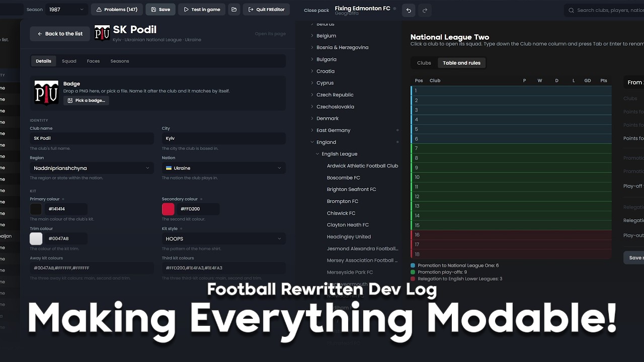
Task: Click the secondary colour red swatch
Action: (x=168, y=209)
